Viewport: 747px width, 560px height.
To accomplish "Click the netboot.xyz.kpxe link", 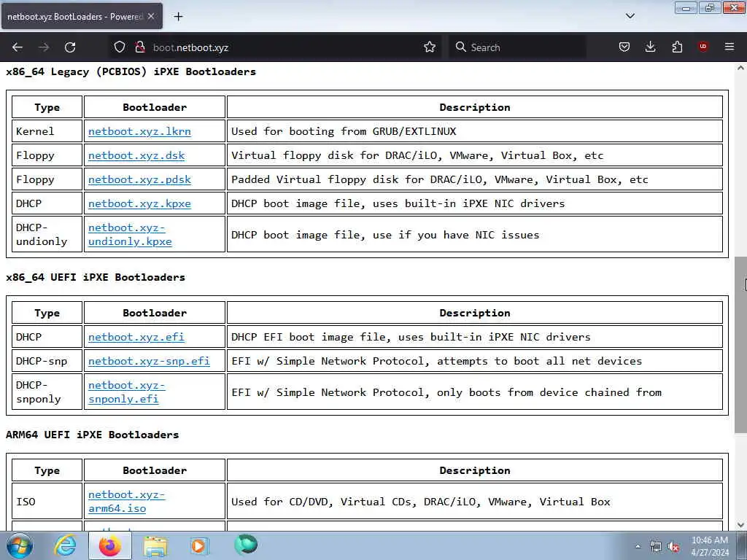I will point(139,204).
